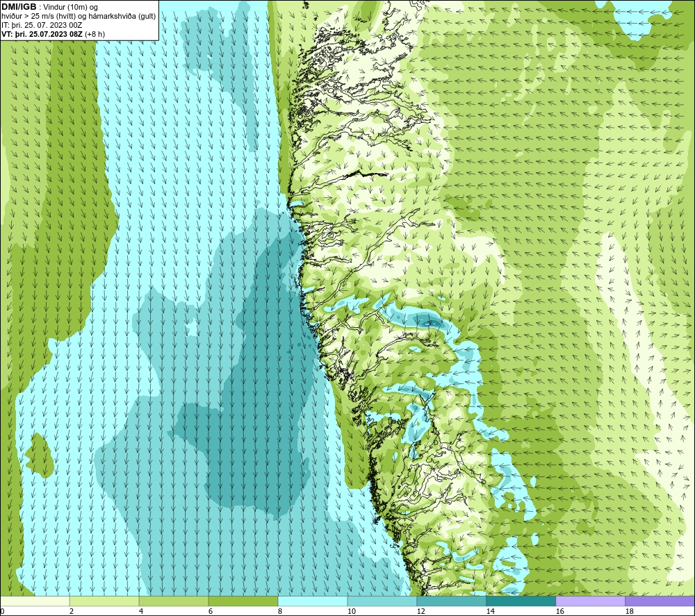Viewport: 695px width, 616px height.
Task: Click the 0–2 m/s pale cream legend swatch
Action: [35, 601]
